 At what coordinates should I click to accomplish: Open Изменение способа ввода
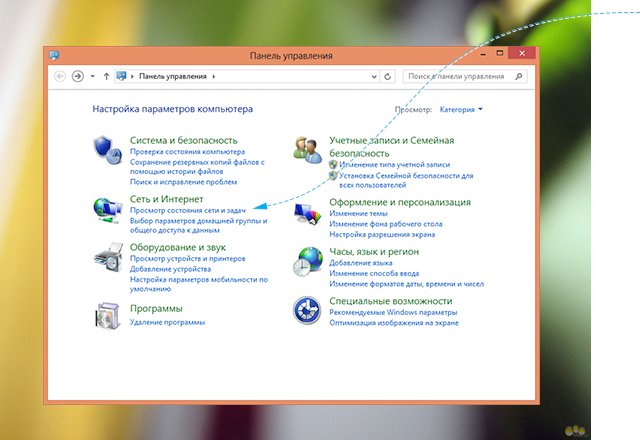coord(374,274)
